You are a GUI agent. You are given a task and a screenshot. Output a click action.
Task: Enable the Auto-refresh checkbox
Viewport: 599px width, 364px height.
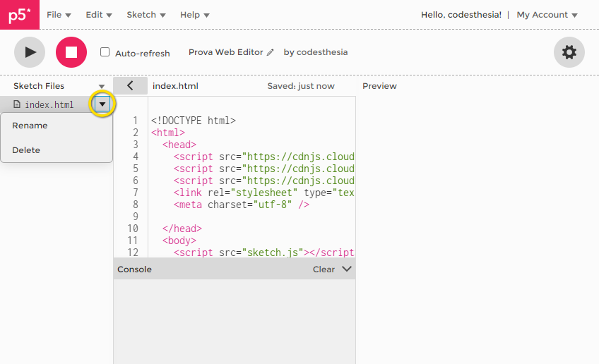tap(105, 52)
